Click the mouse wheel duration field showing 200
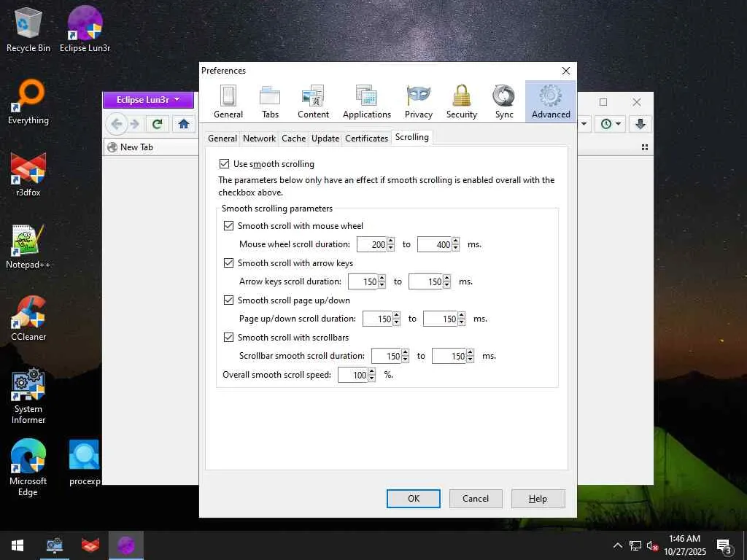This screenshot has height=560, width=747. coord(371,244)
